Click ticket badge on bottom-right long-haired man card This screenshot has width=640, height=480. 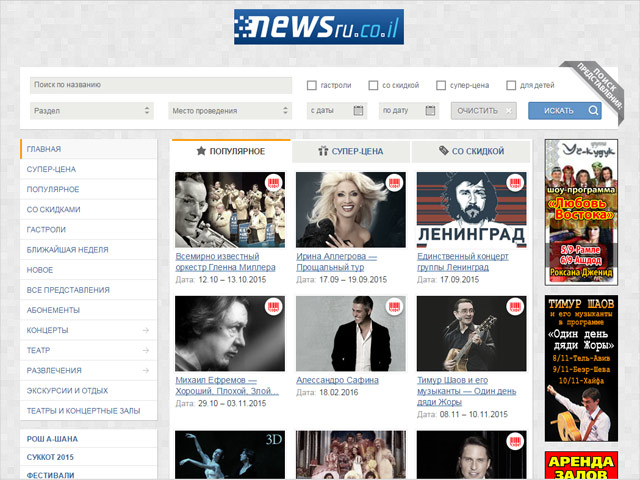[x=515, y=442]
